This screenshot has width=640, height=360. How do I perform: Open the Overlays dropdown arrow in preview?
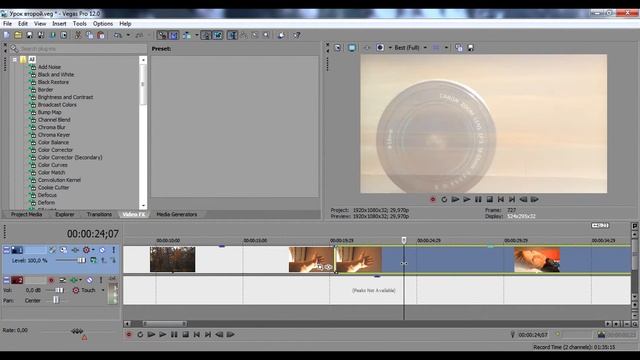coord(446,48)
